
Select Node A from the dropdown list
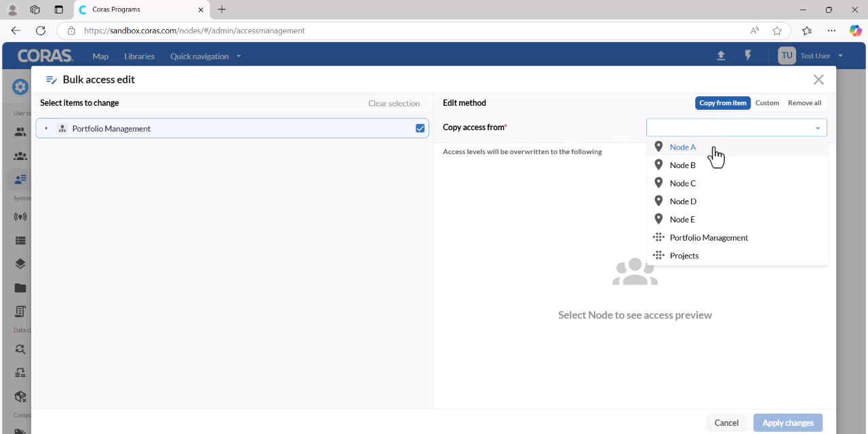(x=737, y=147)
